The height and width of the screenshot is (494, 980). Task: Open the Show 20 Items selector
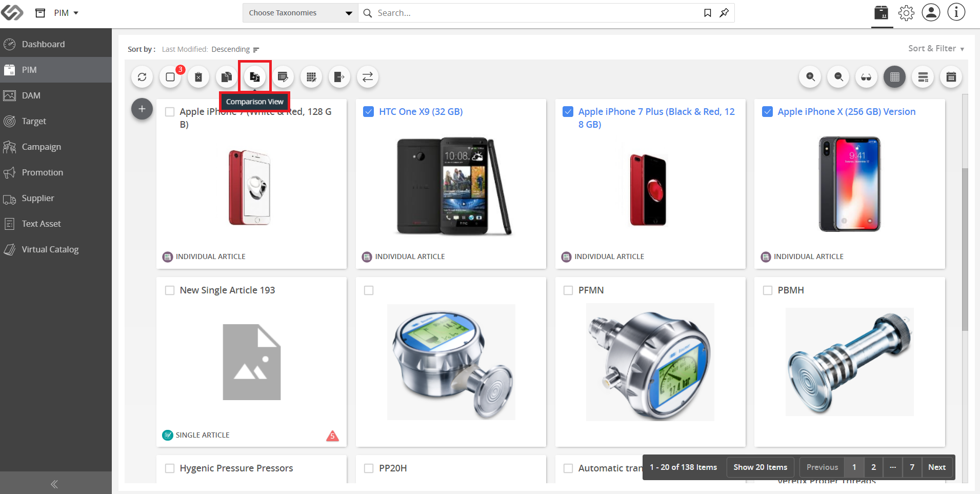tap(760, 467)
